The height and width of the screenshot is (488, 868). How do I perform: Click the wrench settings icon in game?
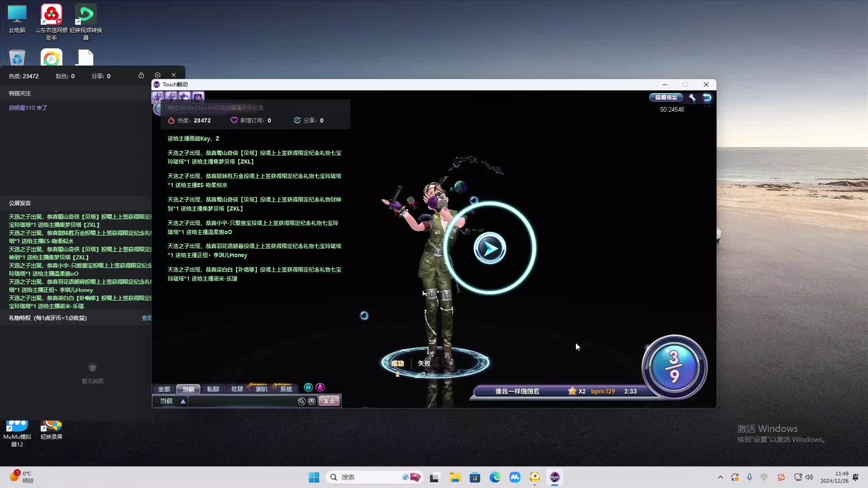pos(692,98)
